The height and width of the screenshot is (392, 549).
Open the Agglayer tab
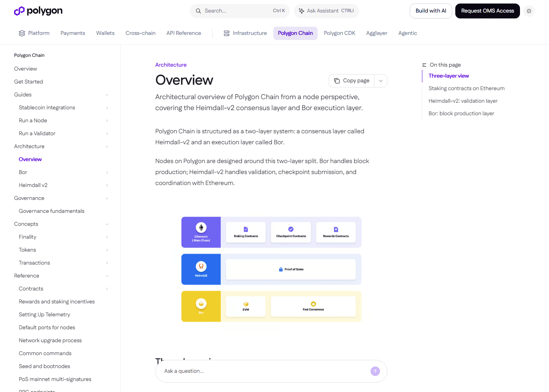pyautogui.click(x=377, y=33)
